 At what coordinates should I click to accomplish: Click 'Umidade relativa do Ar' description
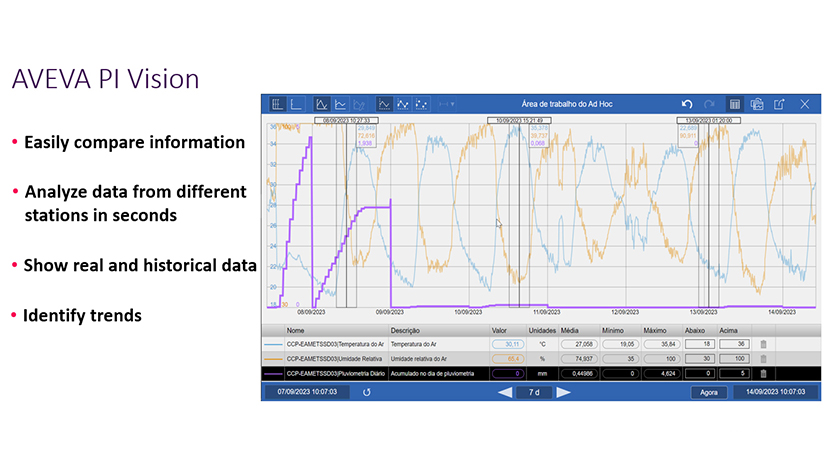coord(419,359)
